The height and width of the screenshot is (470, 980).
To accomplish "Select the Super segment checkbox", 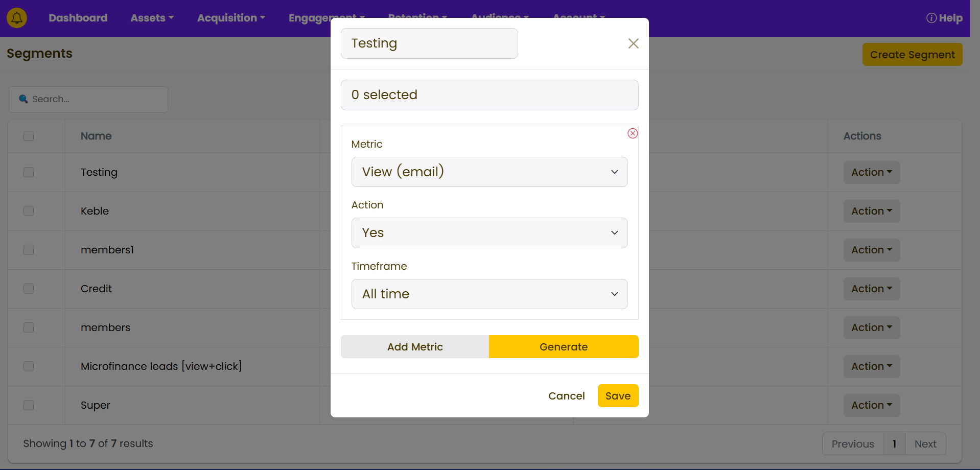I will click(29, 405).
